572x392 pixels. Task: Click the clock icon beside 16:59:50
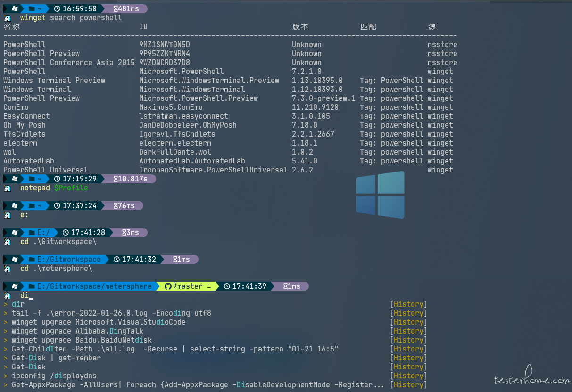[58, 8]
